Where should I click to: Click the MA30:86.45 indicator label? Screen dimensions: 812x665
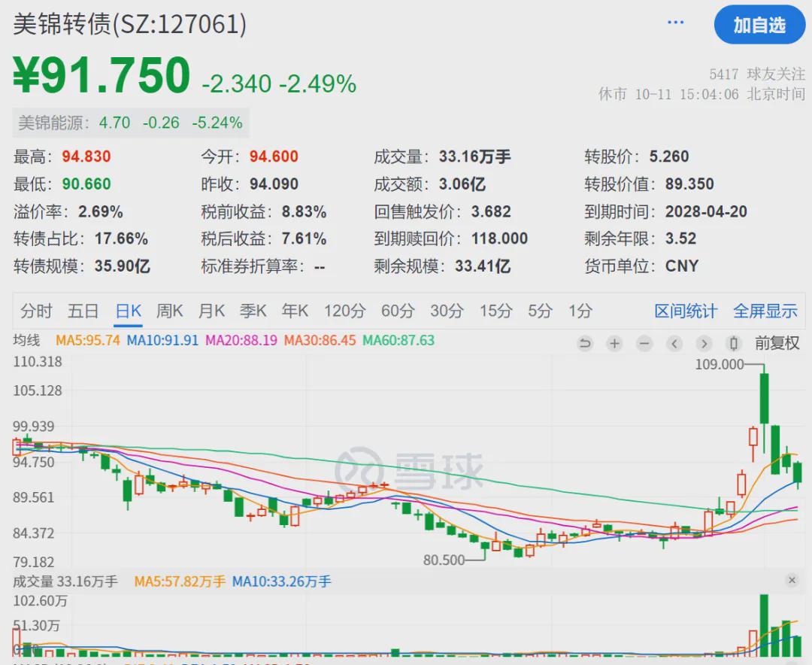pos(320,341)
